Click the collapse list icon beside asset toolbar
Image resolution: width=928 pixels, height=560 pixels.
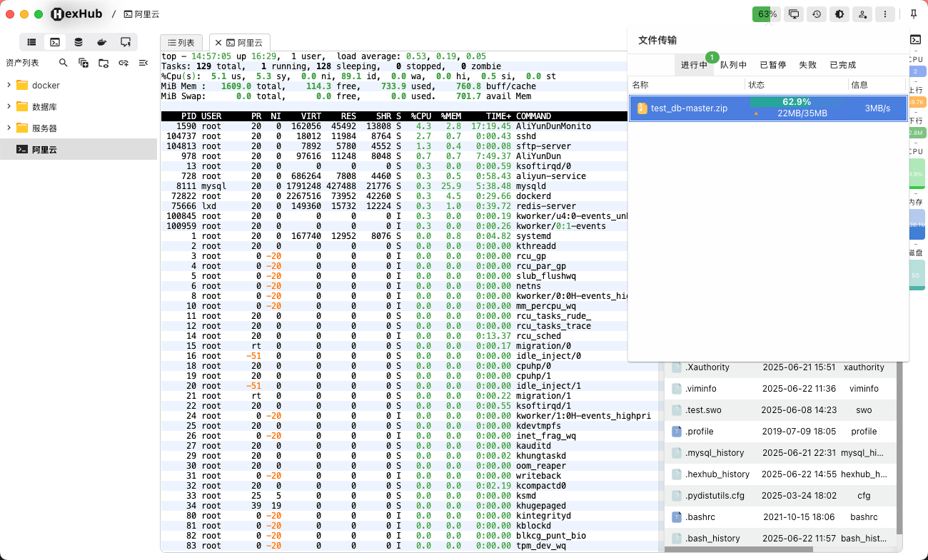coord(143,63)
